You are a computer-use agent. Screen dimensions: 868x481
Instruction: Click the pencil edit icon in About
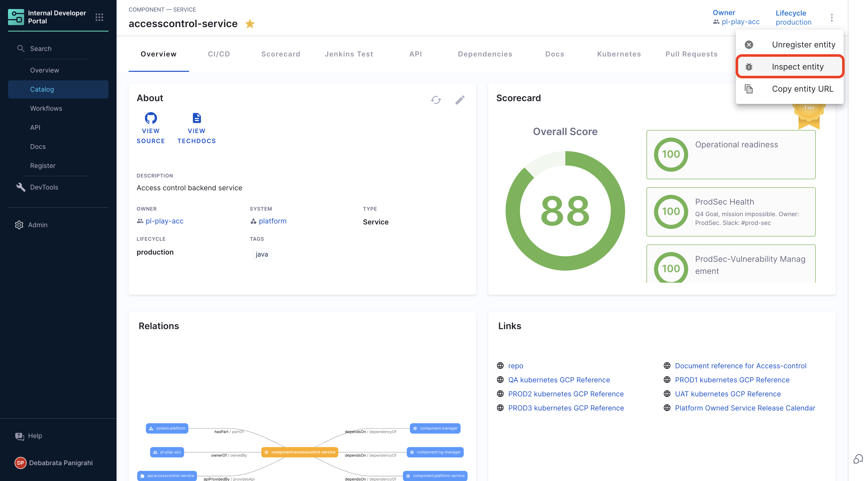(460, 100)
